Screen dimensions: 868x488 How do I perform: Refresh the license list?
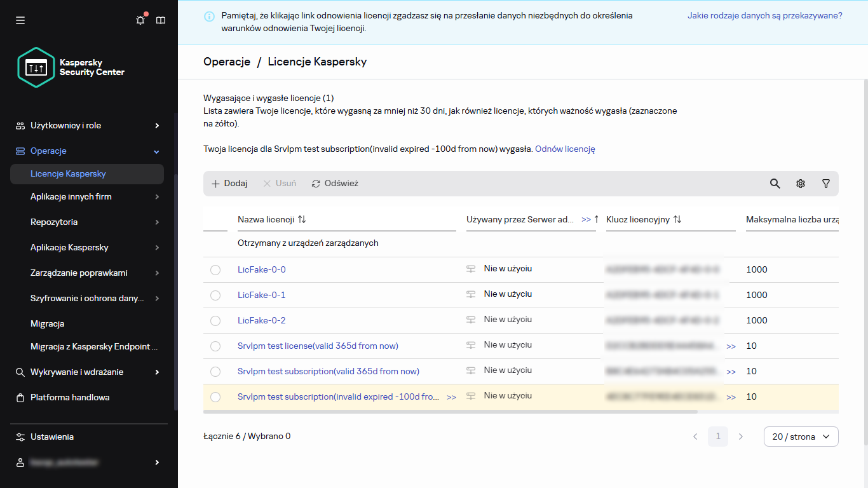tap(334, 183)
